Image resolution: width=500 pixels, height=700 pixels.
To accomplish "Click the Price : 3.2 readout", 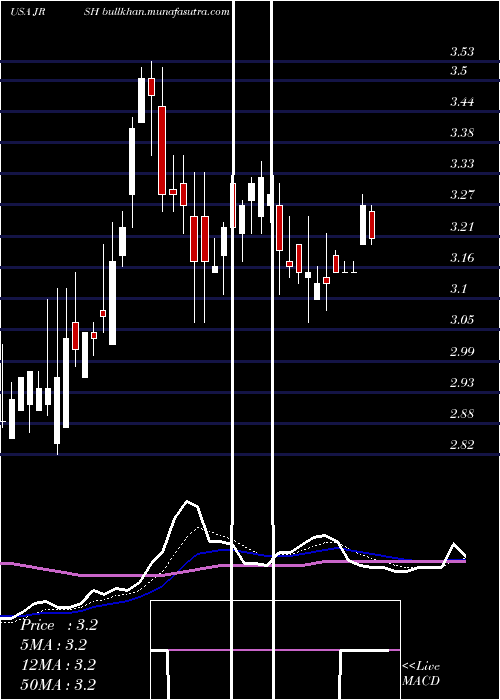I will pyautogui.click(x=58, y=625).
